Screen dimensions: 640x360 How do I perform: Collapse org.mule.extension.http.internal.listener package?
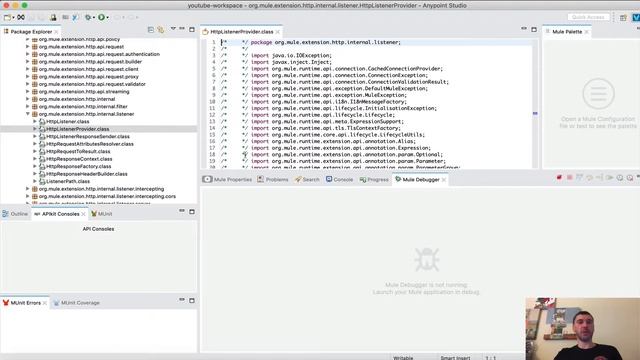point(28,114)
